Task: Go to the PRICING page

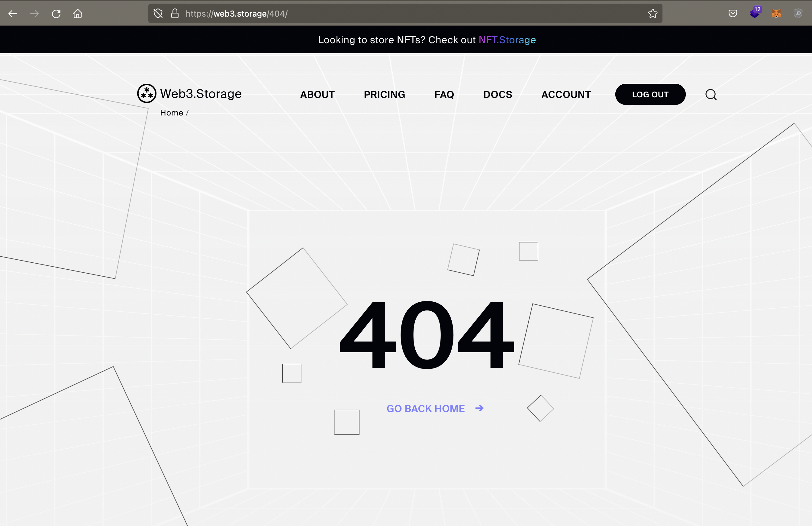Action: click(384, 95)
